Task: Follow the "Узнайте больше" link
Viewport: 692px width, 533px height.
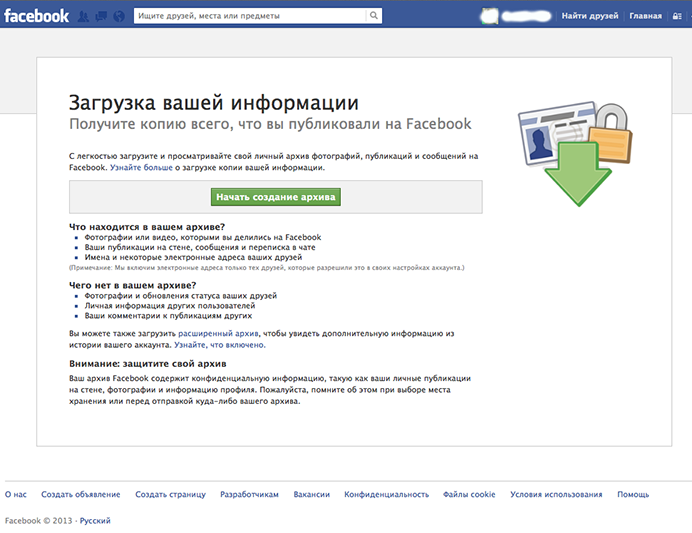Action: [141, 168]
